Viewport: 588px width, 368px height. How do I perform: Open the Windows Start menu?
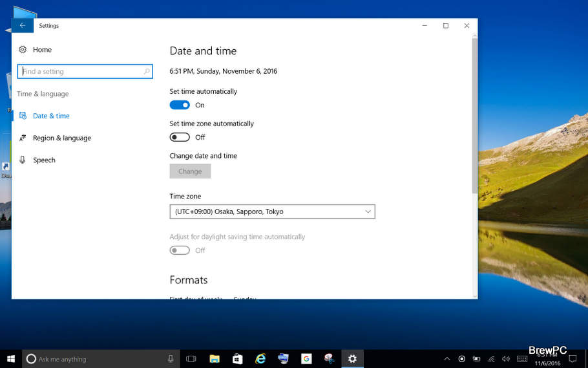10,359
